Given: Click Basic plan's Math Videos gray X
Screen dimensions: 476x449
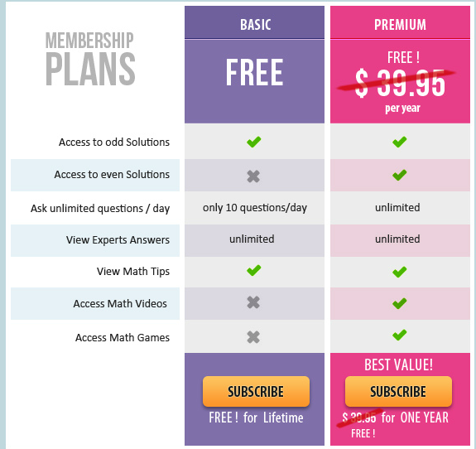Looking at the screenshot, I should tap(253, 302).
